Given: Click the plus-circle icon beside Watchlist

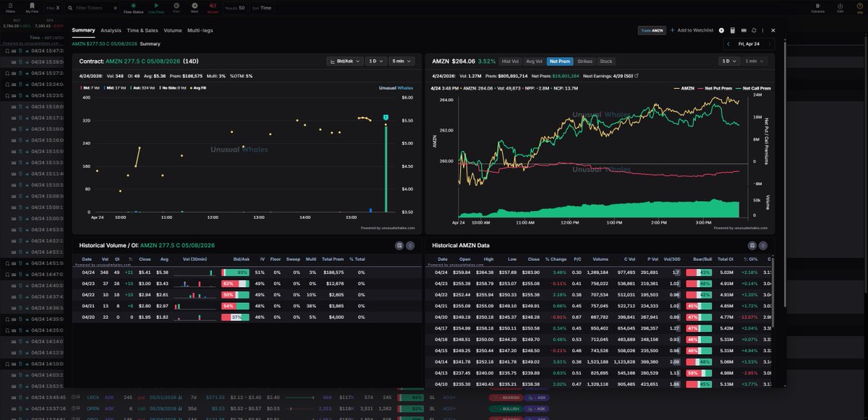Looking at the screenshot, I should [722, 30].
